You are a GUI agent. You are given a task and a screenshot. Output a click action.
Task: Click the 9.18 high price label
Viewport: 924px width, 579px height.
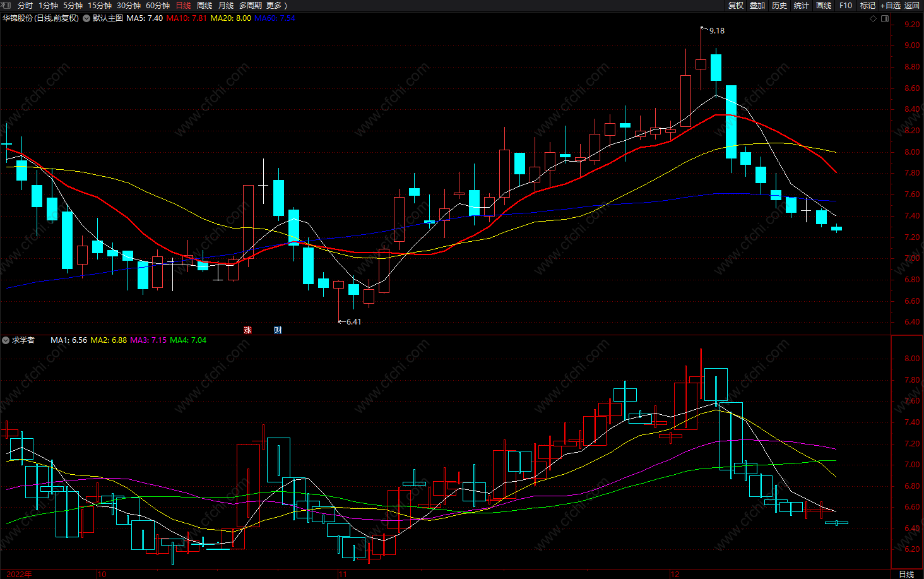717,30
